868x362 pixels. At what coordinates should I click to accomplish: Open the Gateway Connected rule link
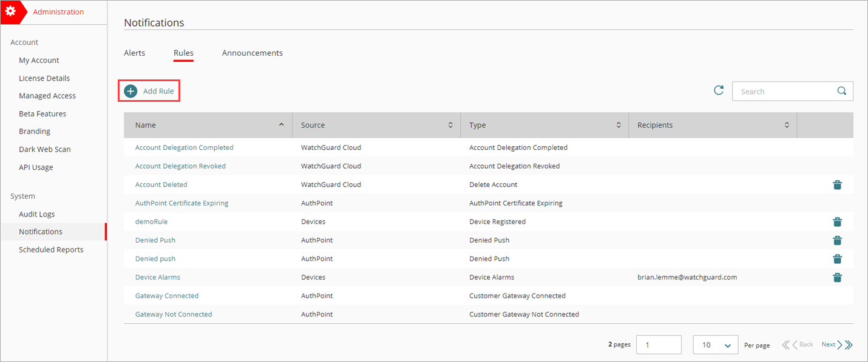click(x=166, y=295)
